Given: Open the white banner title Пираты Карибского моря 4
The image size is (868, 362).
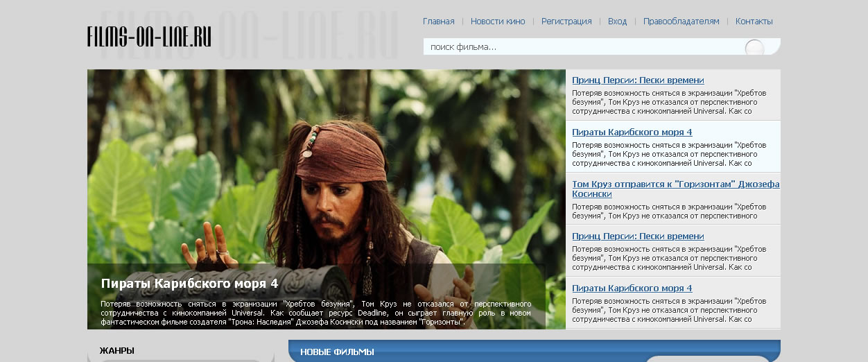Looking at the screenshot, I should pyautogui.click(x=189, y=284).
